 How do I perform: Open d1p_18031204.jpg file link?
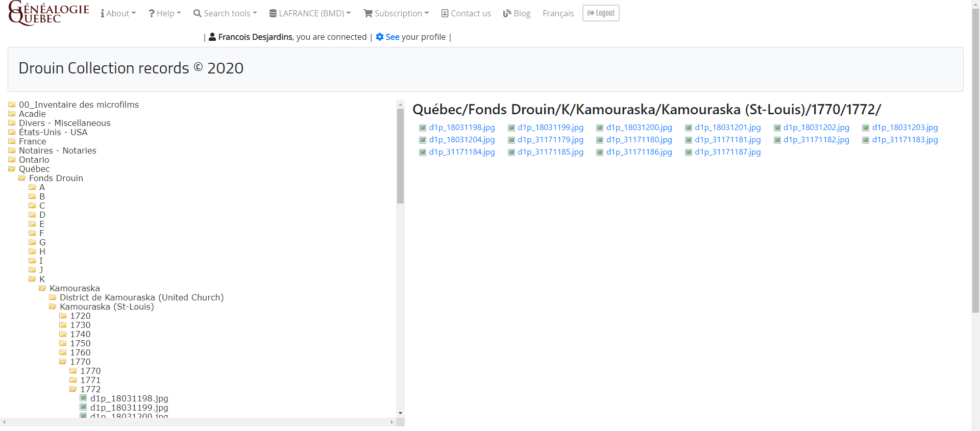click(462, 140)
